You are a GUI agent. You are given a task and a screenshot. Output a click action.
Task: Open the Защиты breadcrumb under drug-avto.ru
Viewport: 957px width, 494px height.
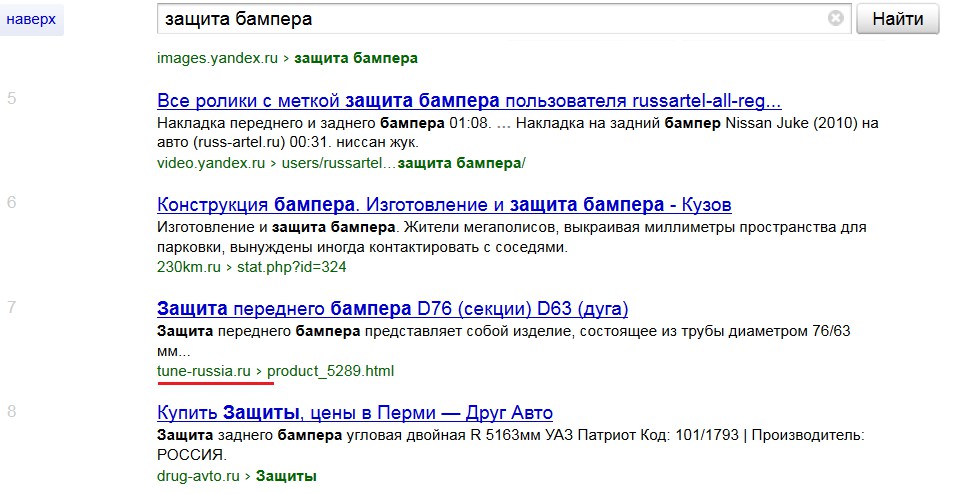pos(286,476)
